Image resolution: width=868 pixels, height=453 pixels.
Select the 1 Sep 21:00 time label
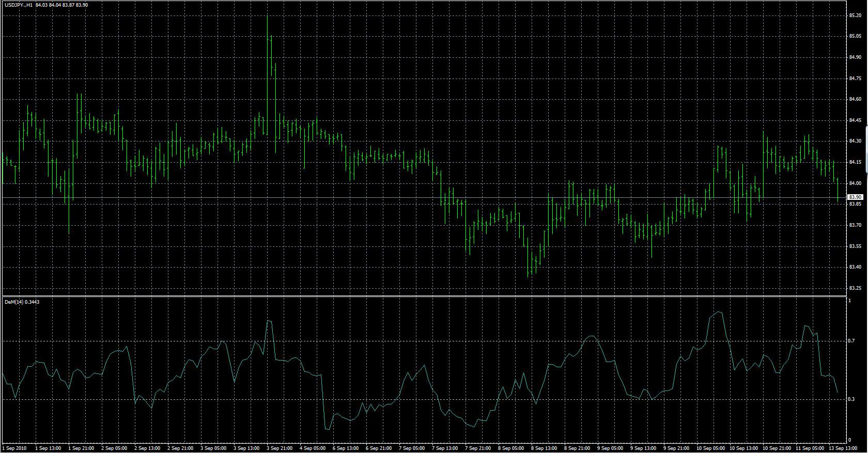(81, 448)
